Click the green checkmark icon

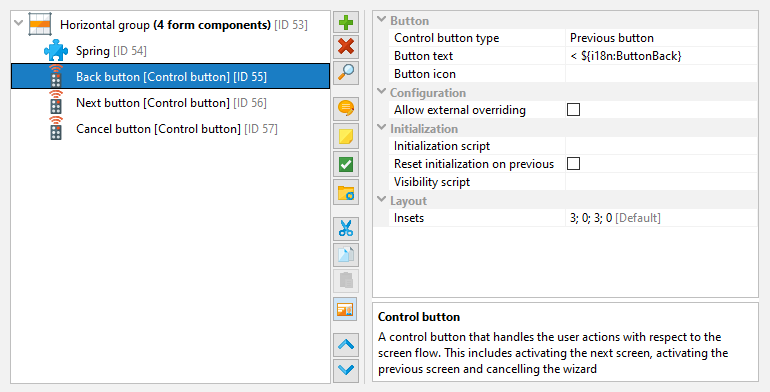tap(346, 164)
